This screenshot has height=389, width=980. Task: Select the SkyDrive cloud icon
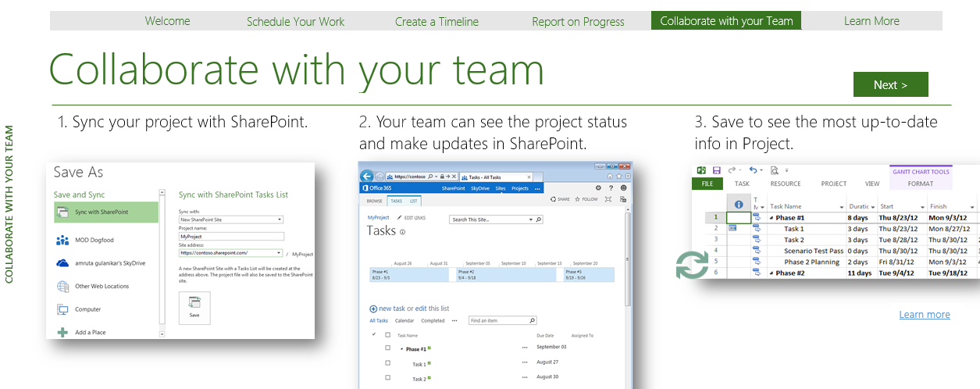click(x=62, y=263)
